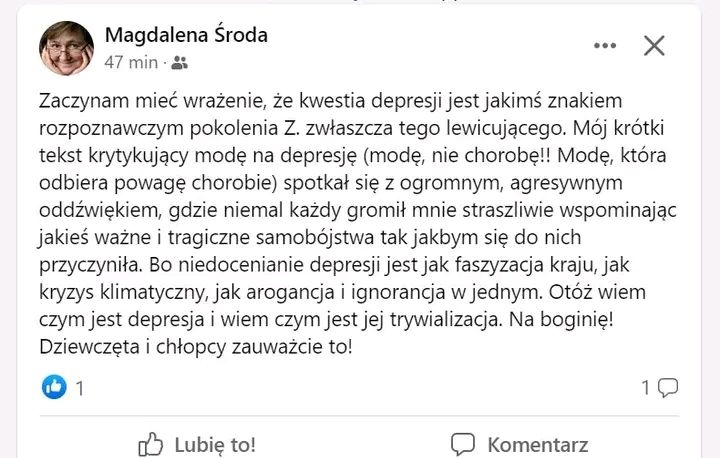Viewport: 720px width, 458px height.
Task: Click the post's first line starting with Zaczynam
Action: point(330,101)
